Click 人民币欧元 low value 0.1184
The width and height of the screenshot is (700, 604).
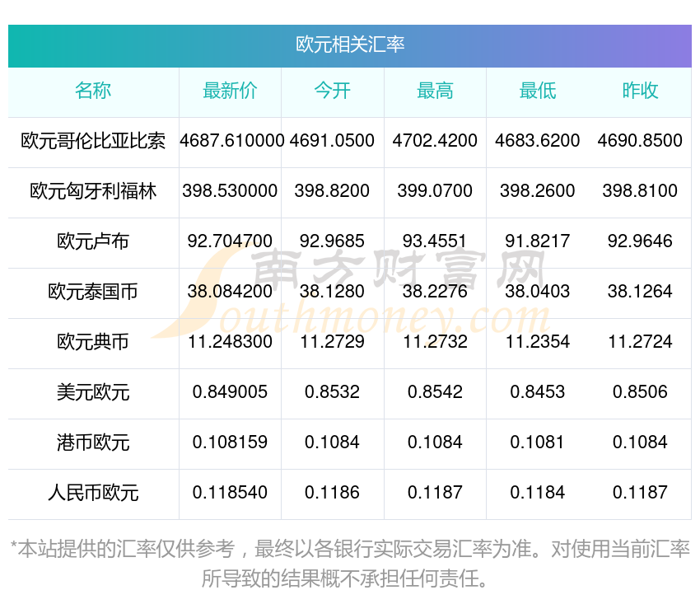(538, 493)
